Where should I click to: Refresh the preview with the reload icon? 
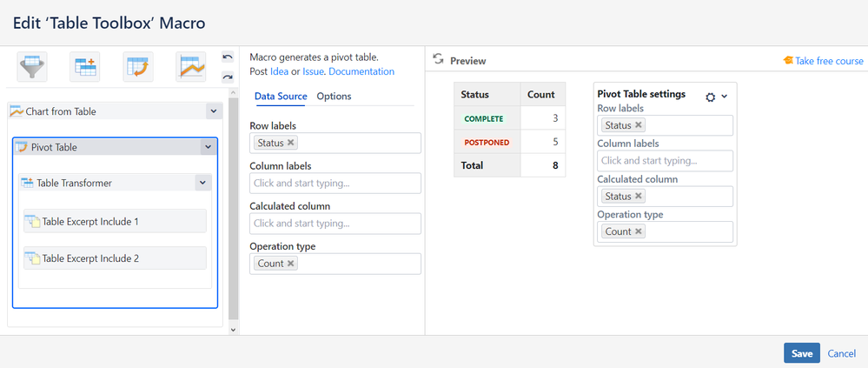click(439, 60)
